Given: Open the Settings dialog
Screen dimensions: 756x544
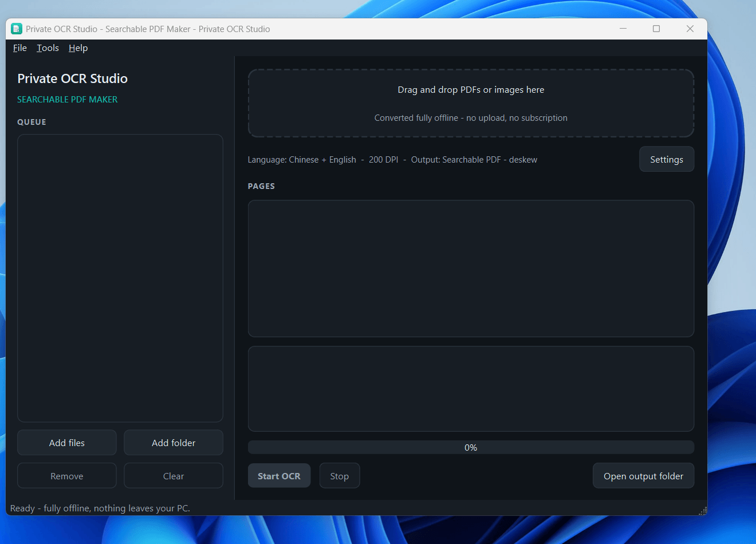Looking at the screenshot, I should (x=667, y=159).
